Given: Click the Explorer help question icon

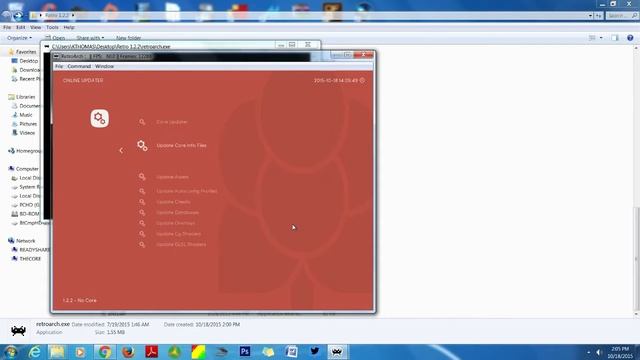Looking at the screenshot, I should pyautogui.click(x=630, y=38).
